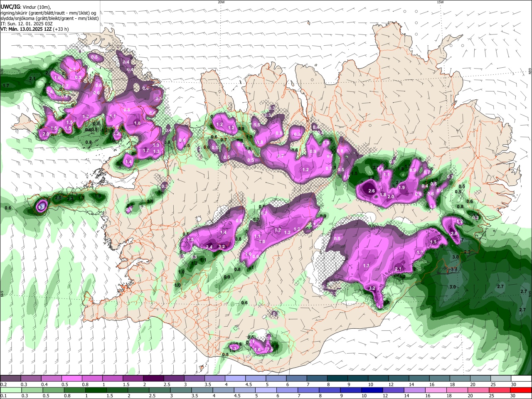Viewport: 532px width, 399px height.
Task: Click the '20W' longitude label at top
Action: pyautogui.click(x=221, y=2)
